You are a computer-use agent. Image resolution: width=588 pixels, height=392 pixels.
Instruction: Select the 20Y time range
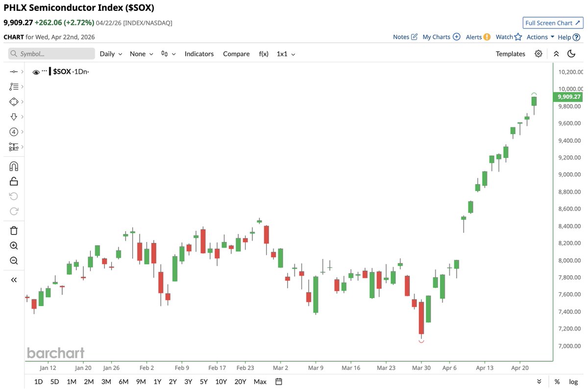[240, 381]
